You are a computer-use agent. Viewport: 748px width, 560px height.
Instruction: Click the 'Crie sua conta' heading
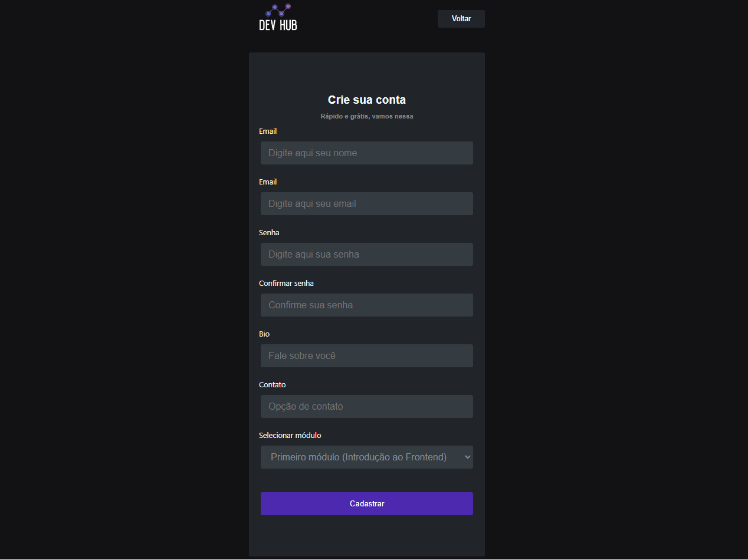(366, 100)
